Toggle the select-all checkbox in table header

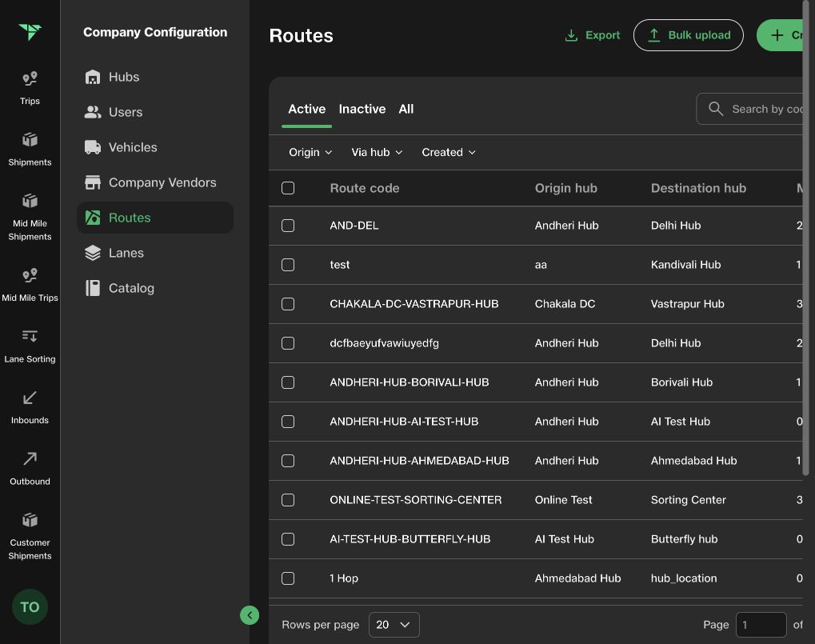point(288,188)
